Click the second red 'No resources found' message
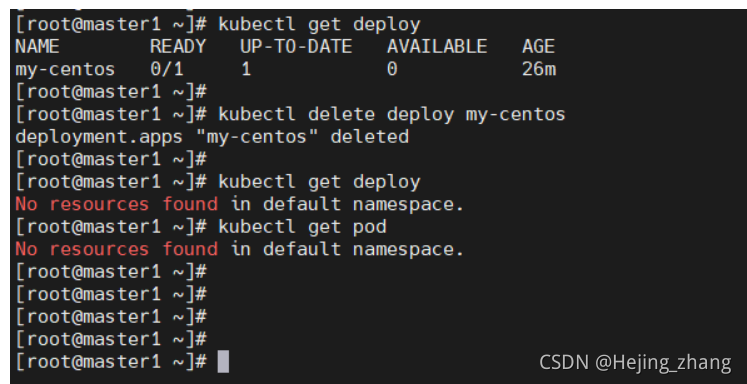This screenshot has width=747, height=384. [x=117, y=249]
